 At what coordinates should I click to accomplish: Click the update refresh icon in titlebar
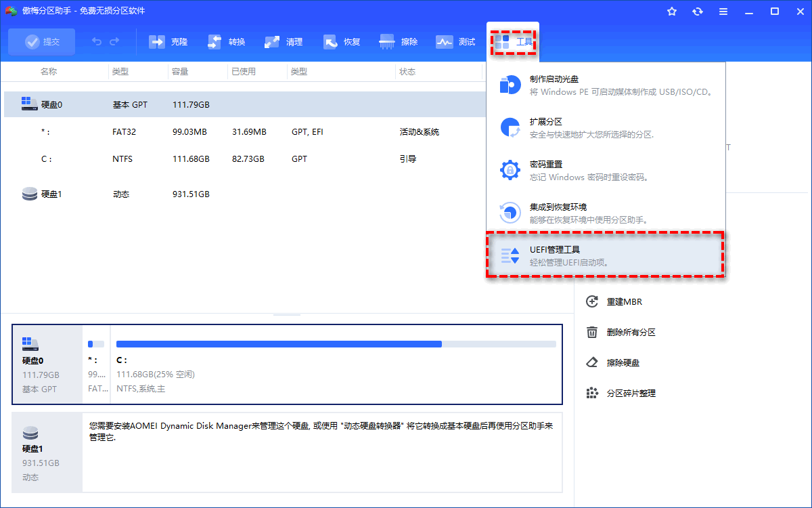click(697, 11)
